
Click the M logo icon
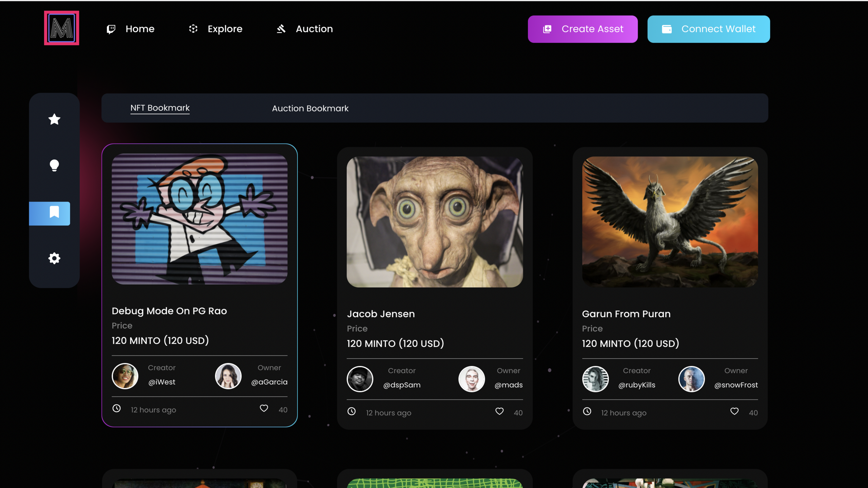[61, 28]
